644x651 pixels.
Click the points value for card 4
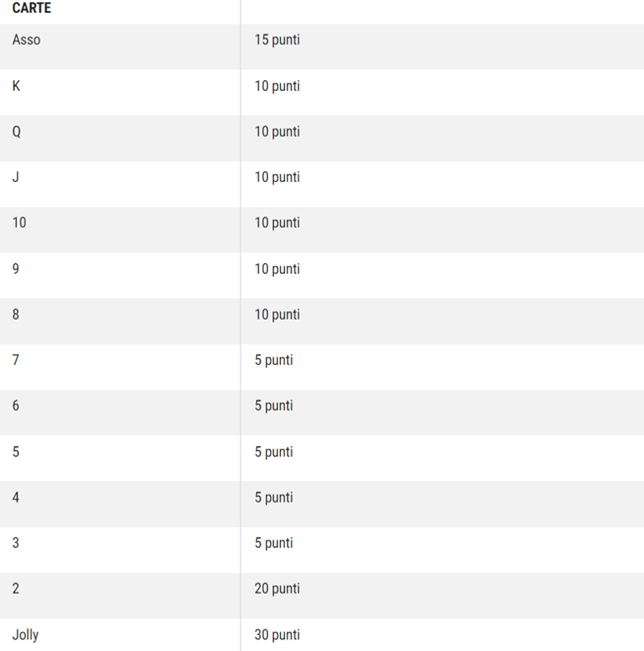[274, 498]
